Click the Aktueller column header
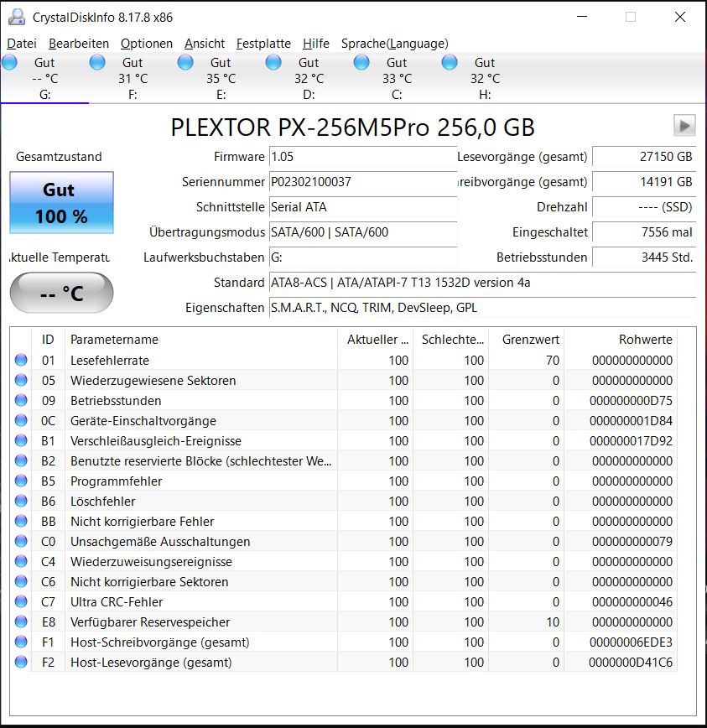707x728 pixels. [x=375, y=340]
